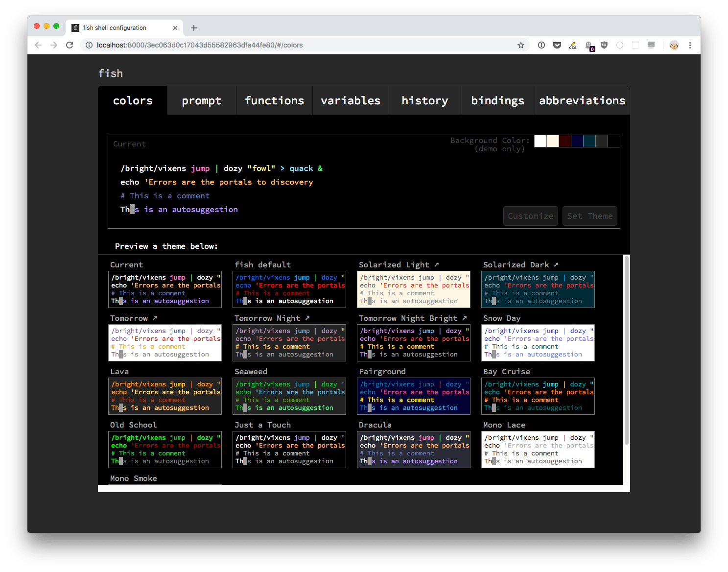Go to the abbreviations tab
Image resolution: width=728 pixels, height=572 pixels.
(582, 101)
